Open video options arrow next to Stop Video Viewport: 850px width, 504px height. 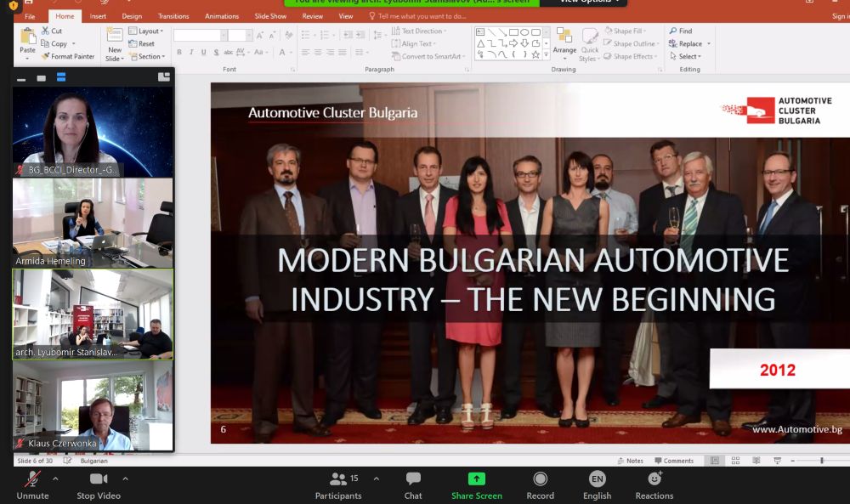[125, 479]
